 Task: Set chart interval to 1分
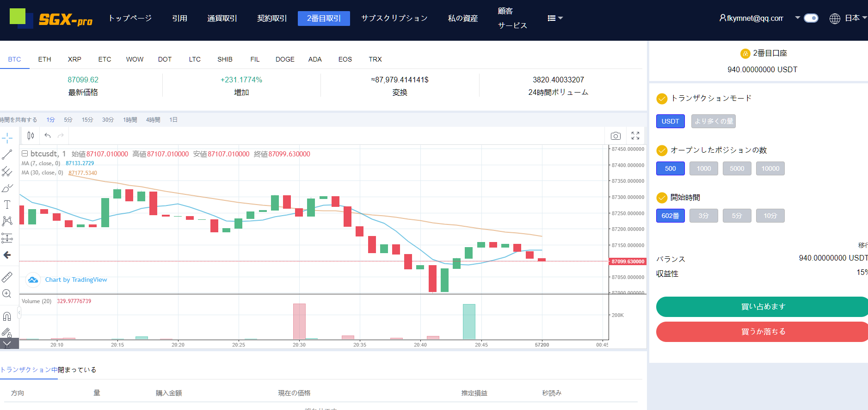[50, 120]
